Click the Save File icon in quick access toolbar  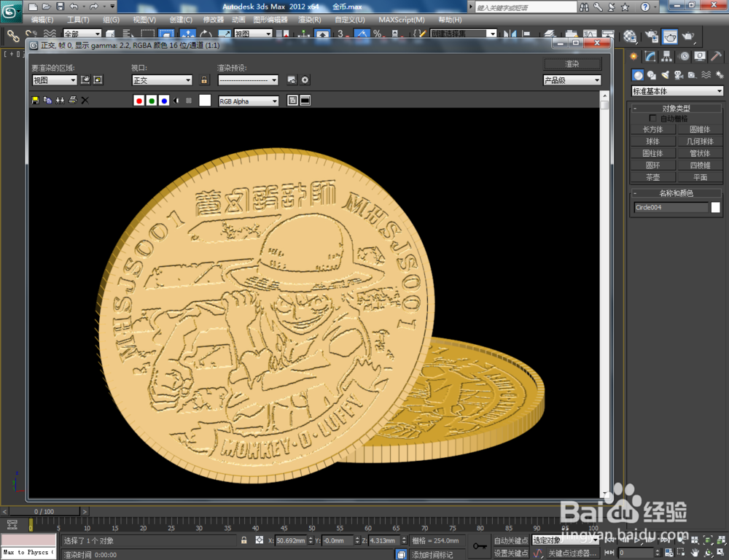point(60,7)
